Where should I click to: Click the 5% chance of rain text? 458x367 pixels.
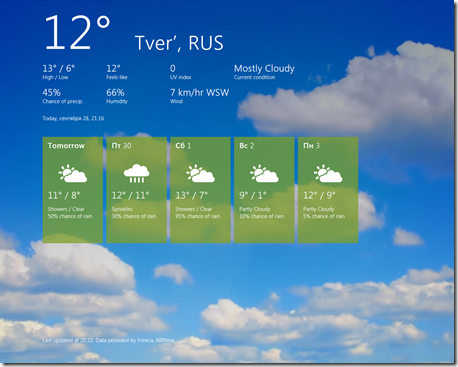(x=324, y=216)
